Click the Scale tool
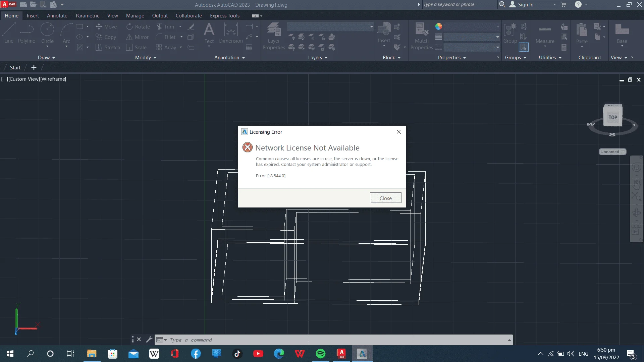 136,47
